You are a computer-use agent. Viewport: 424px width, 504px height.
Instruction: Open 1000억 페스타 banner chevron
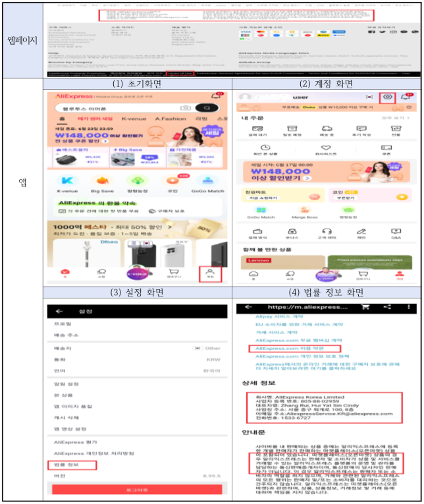coord(170,227)
